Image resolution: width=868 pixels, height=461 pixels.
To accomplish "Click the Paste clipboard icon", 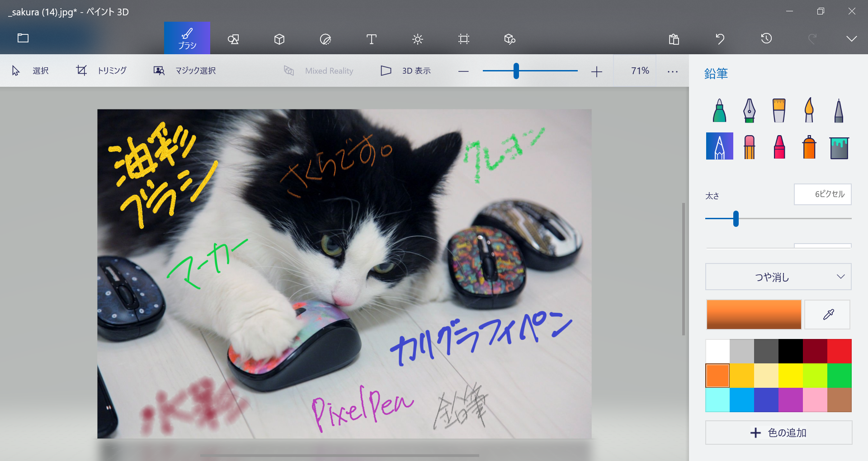I will click(674, 39).
